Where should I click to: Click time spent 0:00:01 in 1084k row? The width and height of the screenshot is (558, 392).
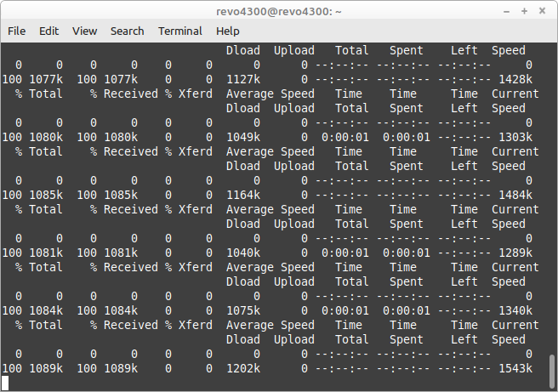tap(407, 310)
